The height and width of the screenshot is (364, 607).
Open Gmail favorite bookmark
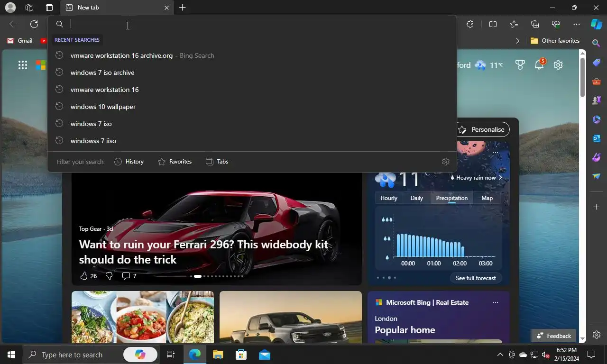20,41
